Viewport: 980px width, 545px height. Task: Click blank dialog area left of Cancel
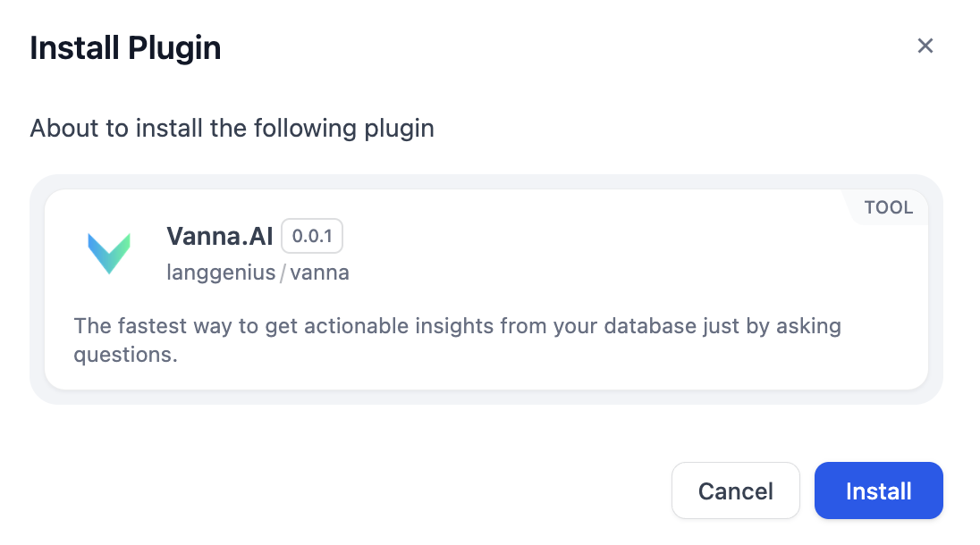(358, 490)
